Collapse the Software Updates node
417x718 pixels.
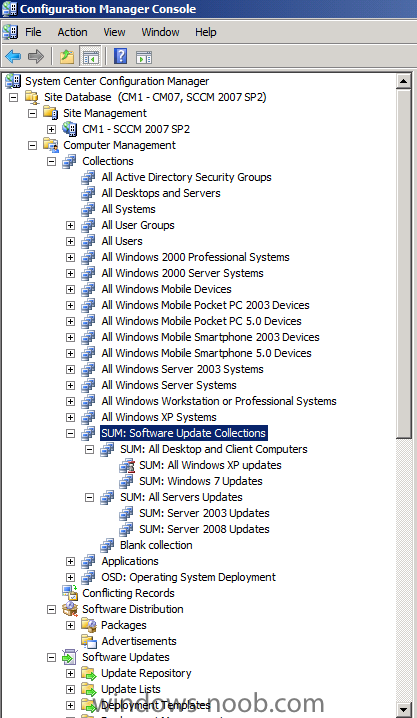(x=51, y=657)
